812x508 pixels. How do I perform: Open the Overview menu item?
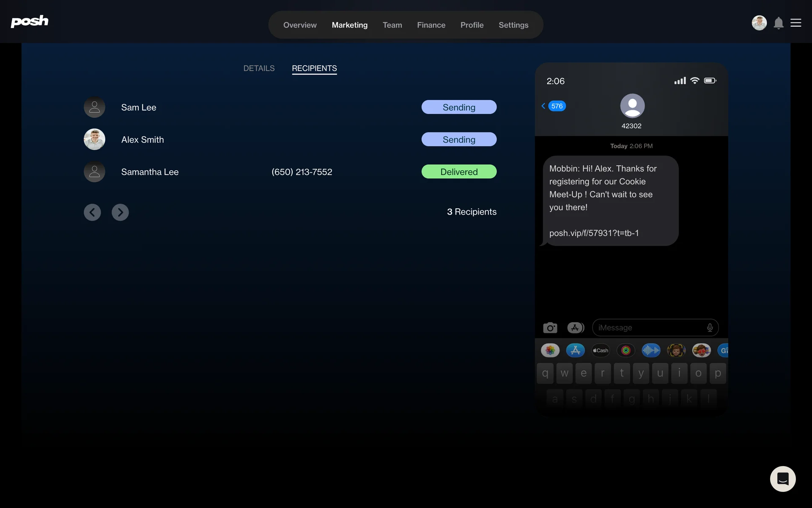click(x=300, y=25)
